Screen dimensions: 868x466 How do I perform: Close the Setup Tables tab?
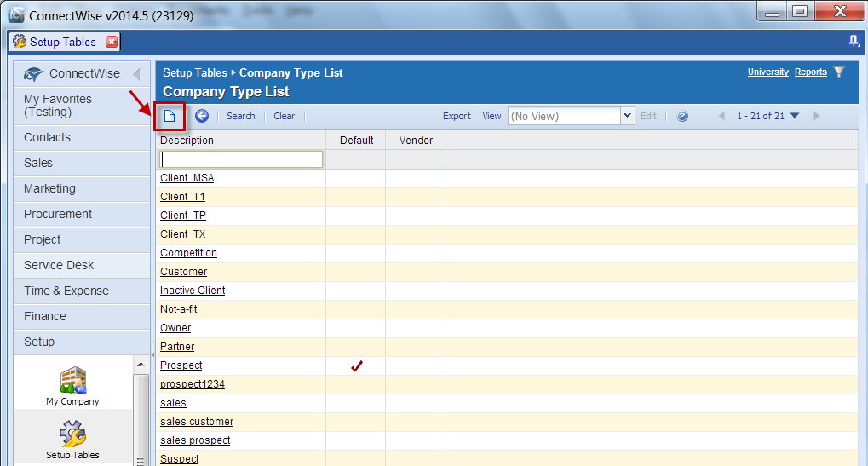112,42
